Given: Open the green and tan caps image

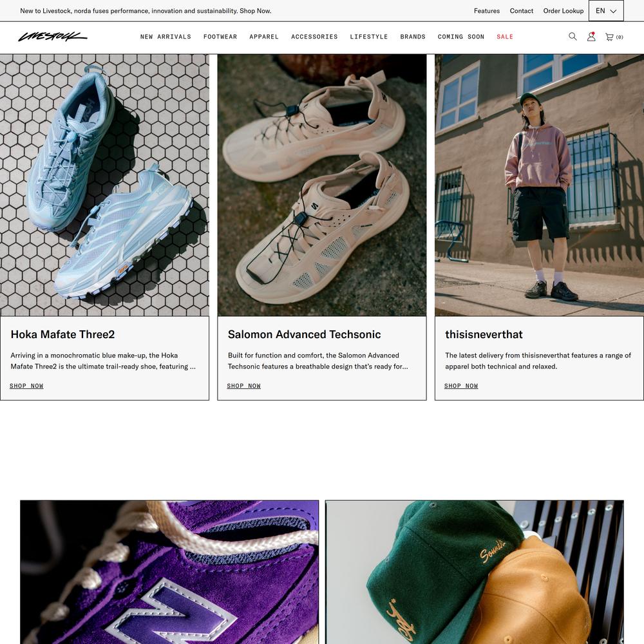Looking at the screenshot, I should pyautogui.click(x=475, y=572).
